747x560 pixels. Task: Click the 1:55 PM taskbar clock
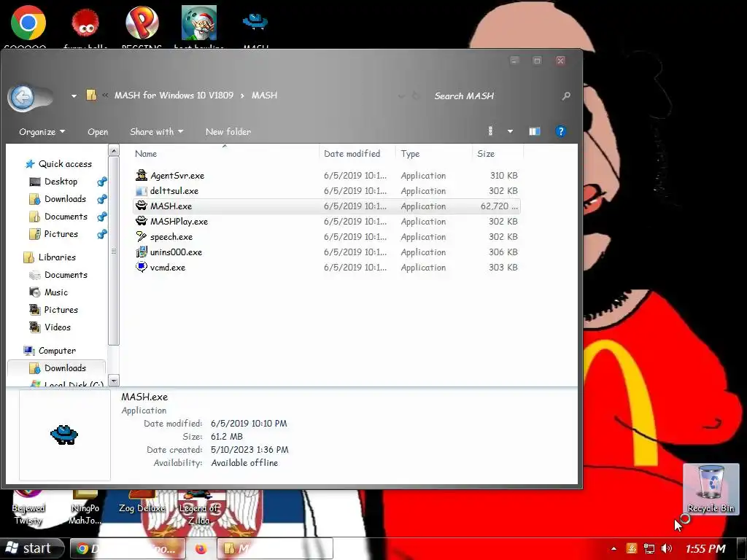click(705, 548)
